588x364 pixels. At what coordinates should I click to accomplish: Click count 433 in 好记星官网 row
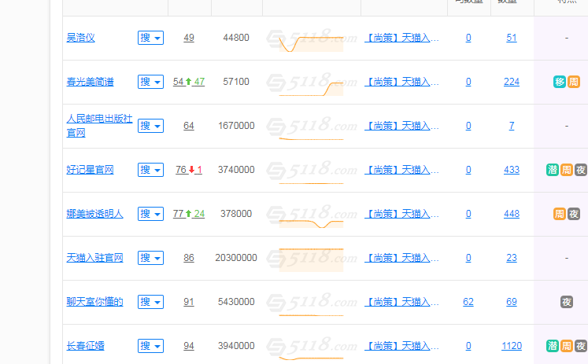pyautogui.click(x=512, y=170)
